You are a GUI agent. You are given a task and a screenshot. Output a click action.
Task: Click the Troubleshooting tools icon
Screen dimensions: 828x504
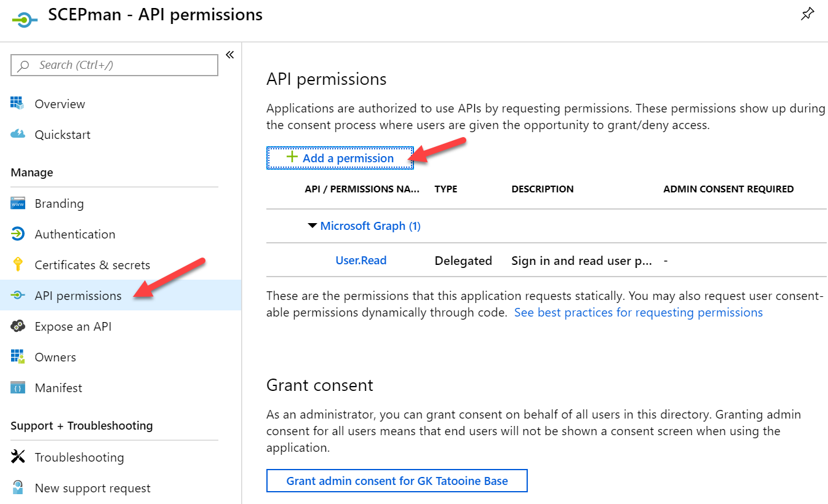point(18,457)
